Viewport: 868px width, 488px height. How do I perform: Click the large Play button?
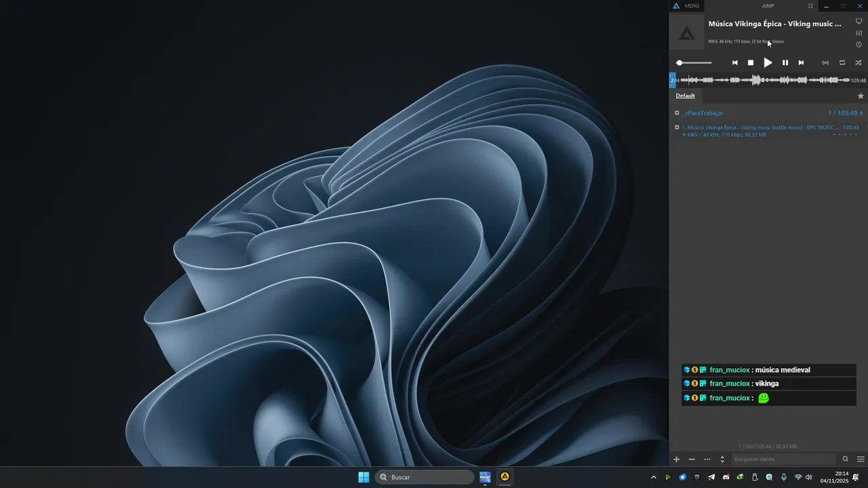pos(768,62)
